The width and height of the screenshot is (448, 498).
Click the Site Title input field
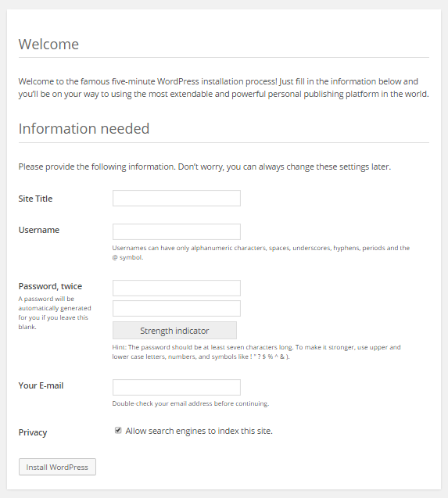point(177,199)
